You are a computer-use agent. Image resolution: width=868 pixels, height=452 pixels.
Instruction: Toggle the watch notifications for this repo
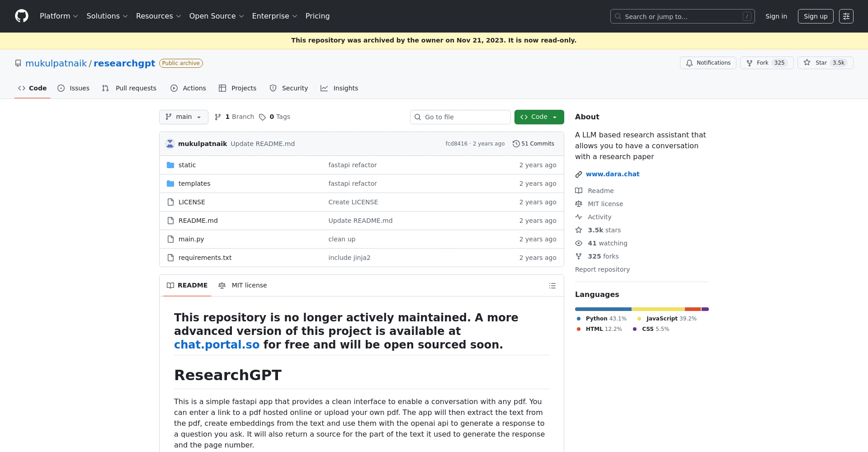pyautogui.click(x=708, y=63)
